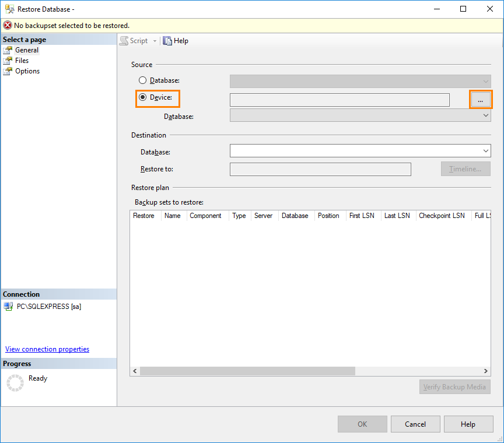Open the Database dropdown below Device
Viewport: 504px width, 443px height.
[485, 115]
